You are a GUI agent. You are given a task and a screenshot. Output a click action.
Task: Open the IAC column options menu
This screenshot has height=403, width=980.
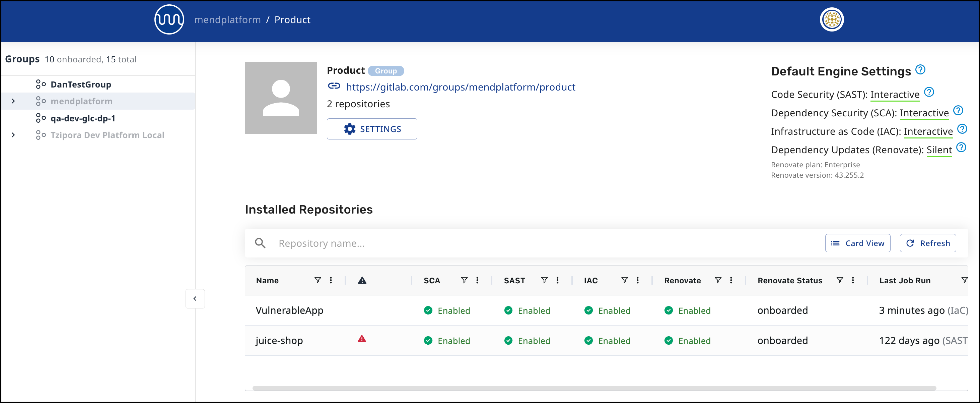(638, 280)
